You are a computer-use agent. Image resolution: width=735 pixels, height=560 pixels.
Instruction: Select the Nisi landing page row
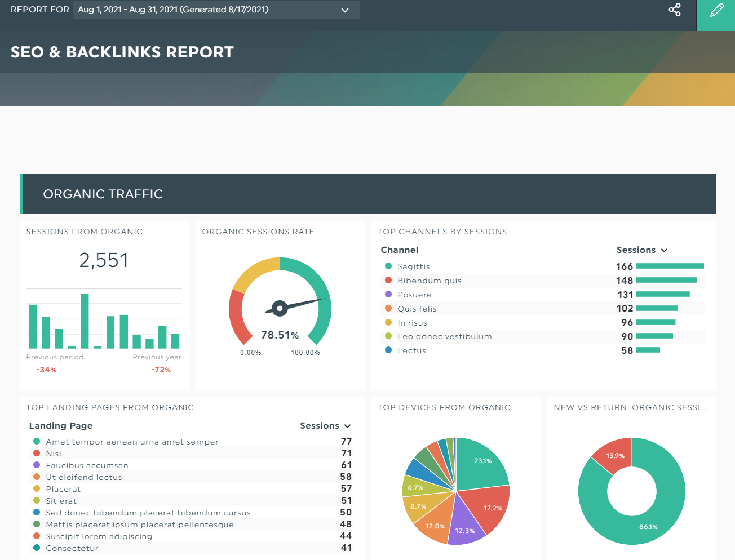point(54,454)
